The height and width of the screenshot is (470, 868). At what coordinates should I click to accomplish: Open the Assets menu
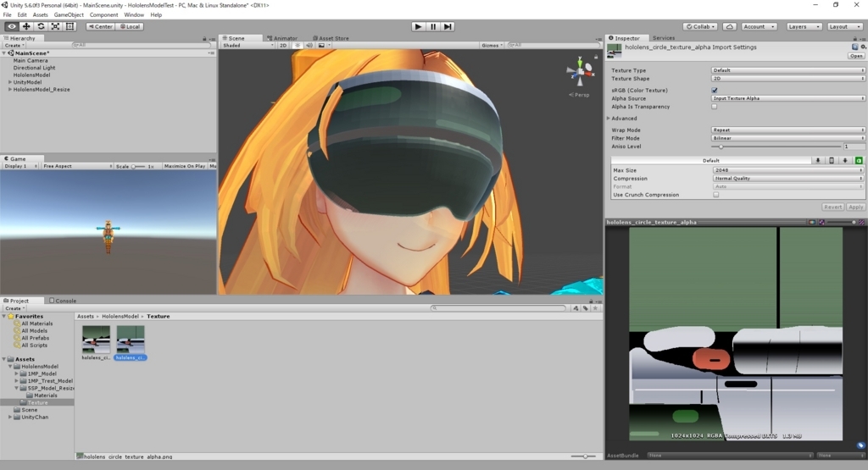click(x=41, y=15)
